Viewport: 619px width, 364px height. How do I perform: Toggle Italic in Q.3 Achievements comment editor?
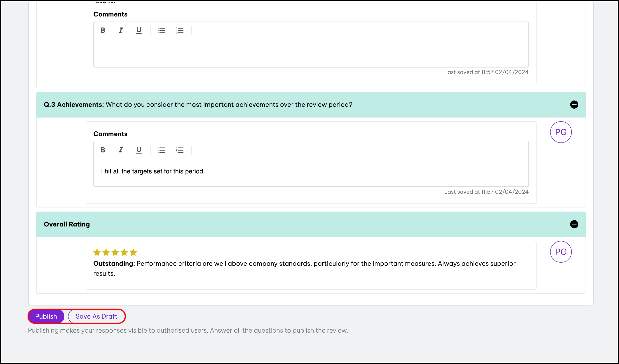tap(121, 150)
